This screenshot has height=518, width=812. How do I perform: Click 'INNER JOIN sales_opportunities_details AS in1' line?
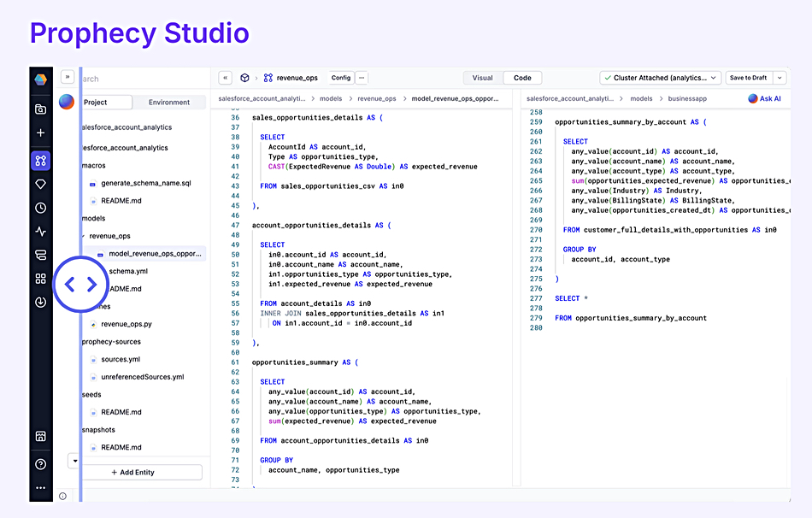352,314
